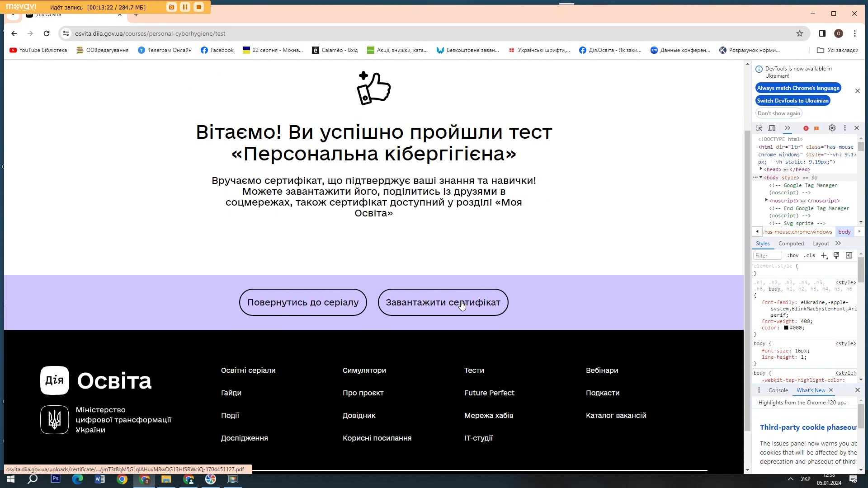Open the Каталог вакансій footer link
This screenshot has width=868, height=488.
pos(616,415)
